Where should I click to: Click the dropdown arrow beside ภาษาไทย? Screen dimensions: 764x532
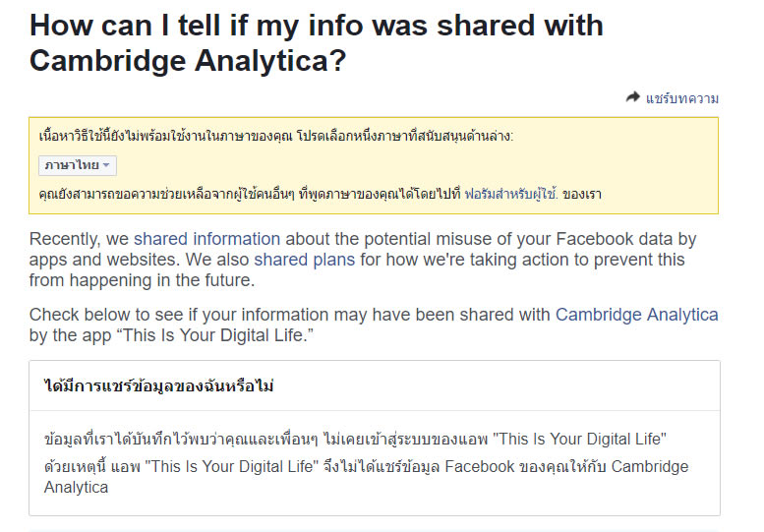coord(106,165)
